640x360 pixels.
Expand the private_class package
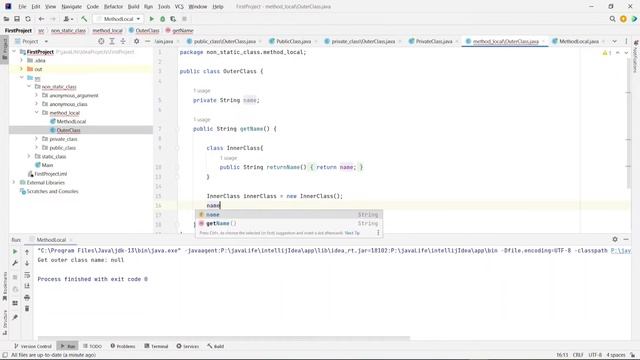[x=37, y=139]
